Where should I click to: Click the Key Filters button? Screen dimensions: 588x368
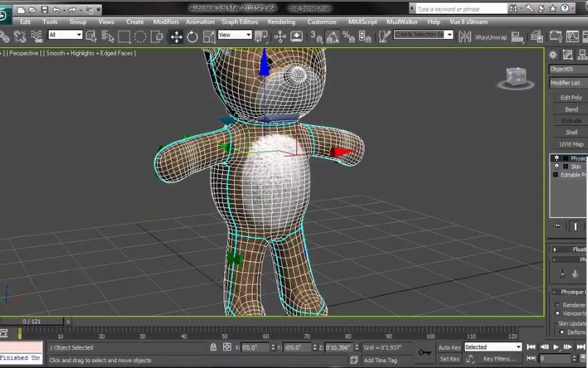click(498, 359)
